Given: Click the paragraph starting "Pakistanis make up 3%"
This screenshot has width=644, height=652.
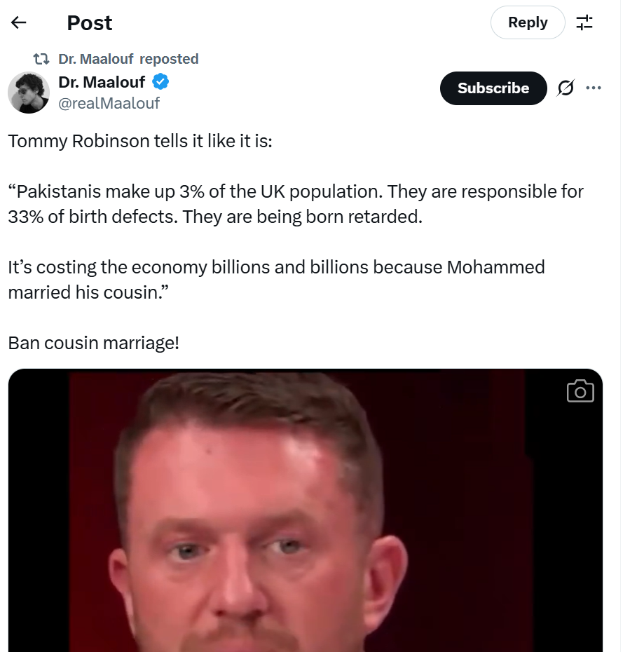Looking at the screenshot, I should [295, 204].
